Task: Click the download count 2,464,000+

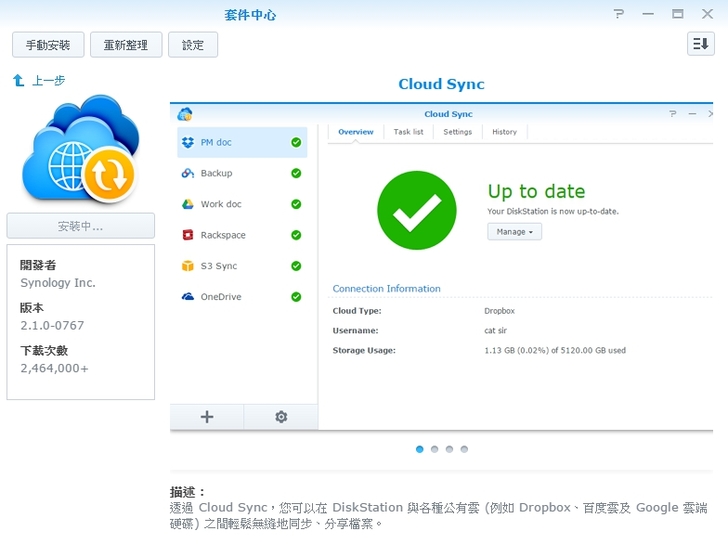Action: click(x=54, y=368)
